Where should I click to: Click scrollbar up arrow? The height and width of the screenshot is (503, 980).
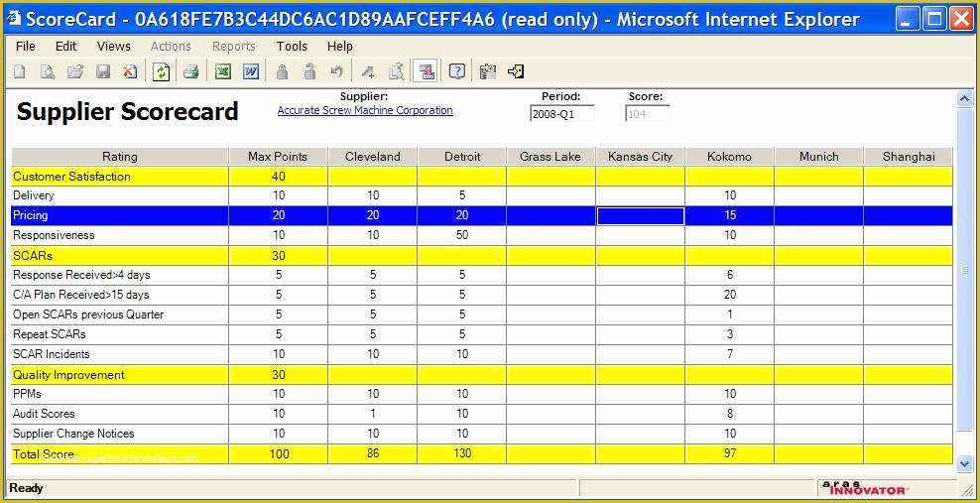pos(965,99)
